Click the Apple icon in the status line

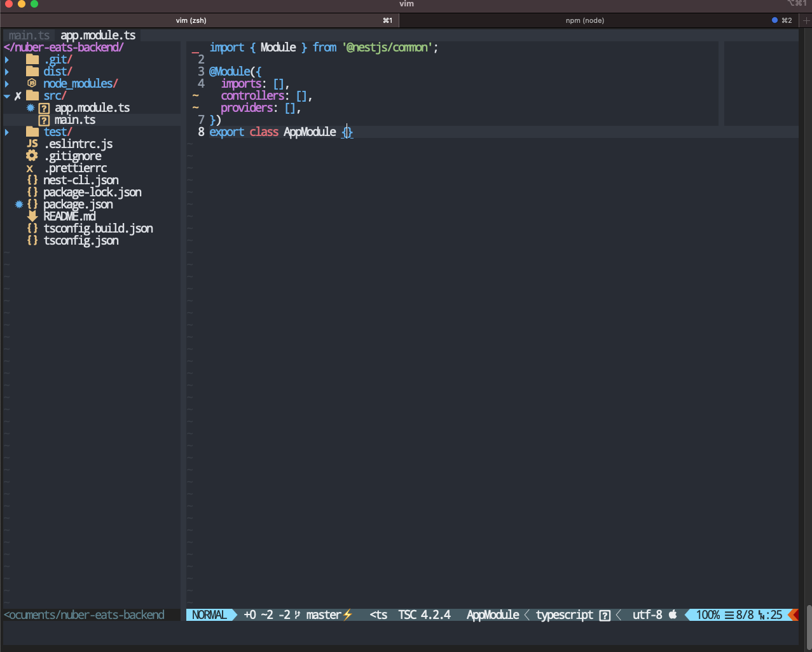click(x=673, y=614)
